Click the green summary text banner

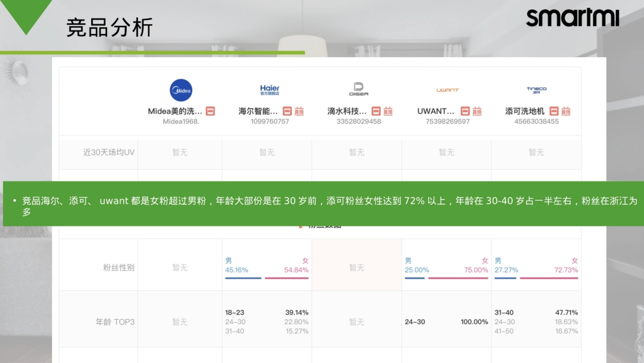(x=323, y=204)
